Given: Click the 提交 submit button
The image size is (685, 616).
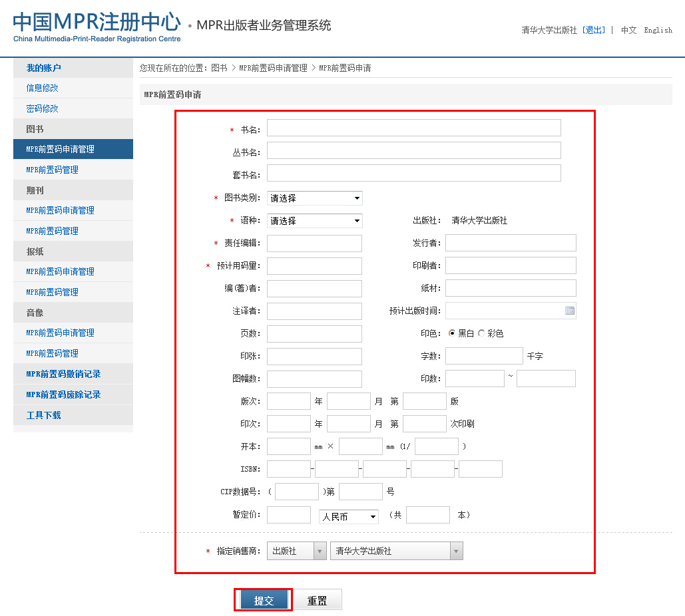Looking at the screenshot, I should point(264,600).
